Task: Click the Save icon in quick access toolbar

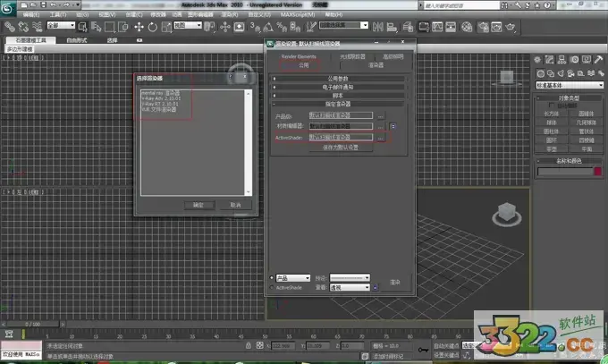Action: (44, 4)
